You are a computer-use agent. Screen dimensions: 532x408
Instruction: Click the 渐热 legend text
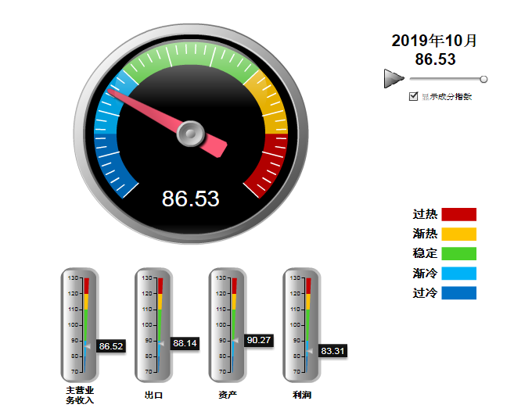click(425, 234)
